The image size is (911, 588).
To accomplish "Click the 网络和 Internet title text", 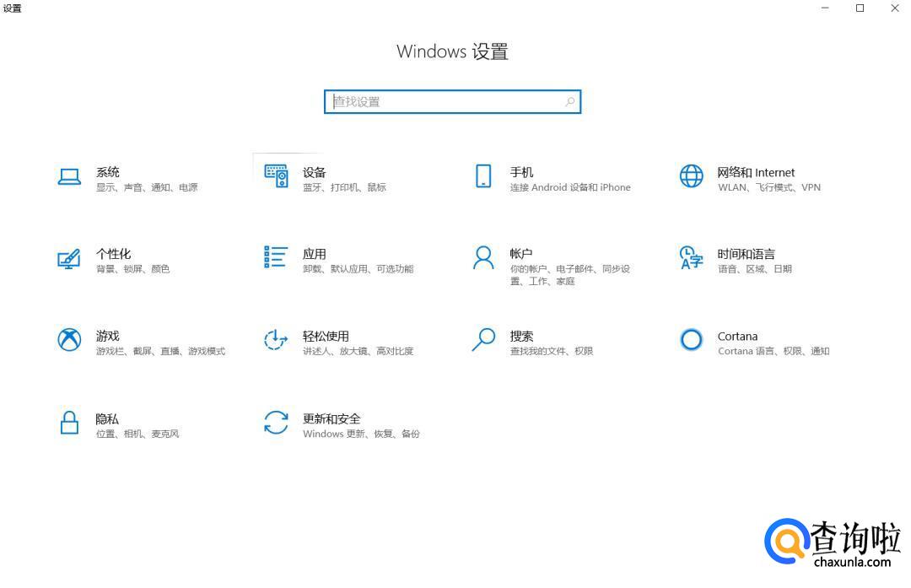I will [x=756, y=172].
